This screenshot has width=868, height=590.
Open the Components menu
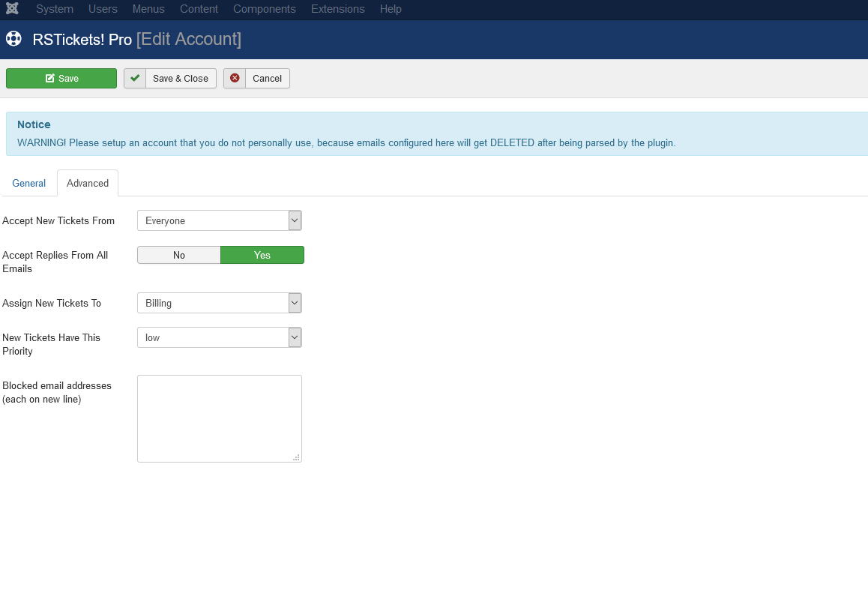point(264,9)
